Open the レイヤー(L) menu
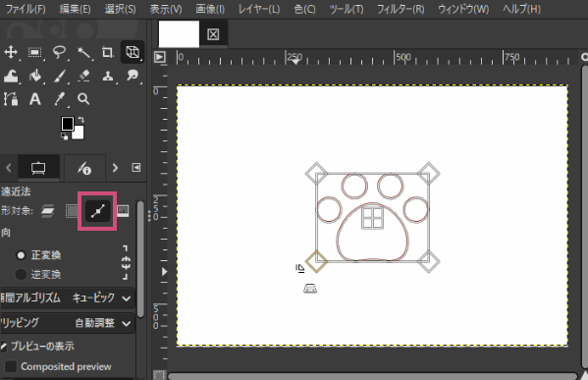Image resolution: width=588 pixels, height=380 pixels. 259,9
